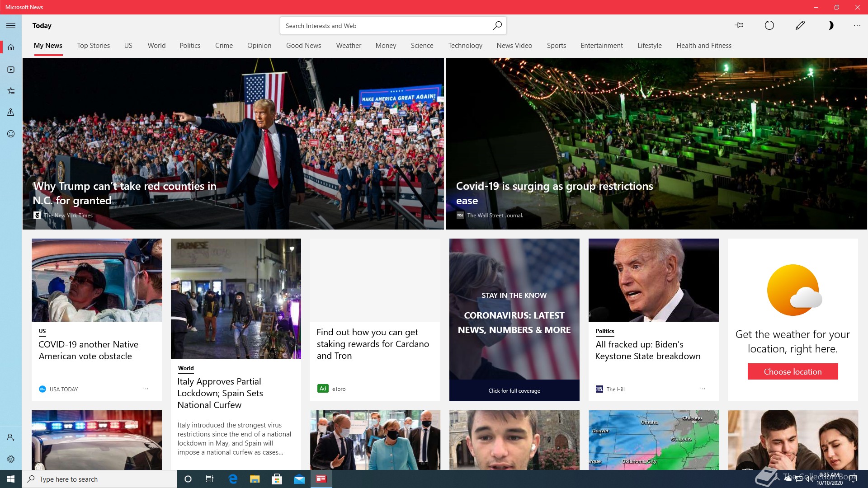
Task: Click the search magnifier icon
Action: pos(497,26)
